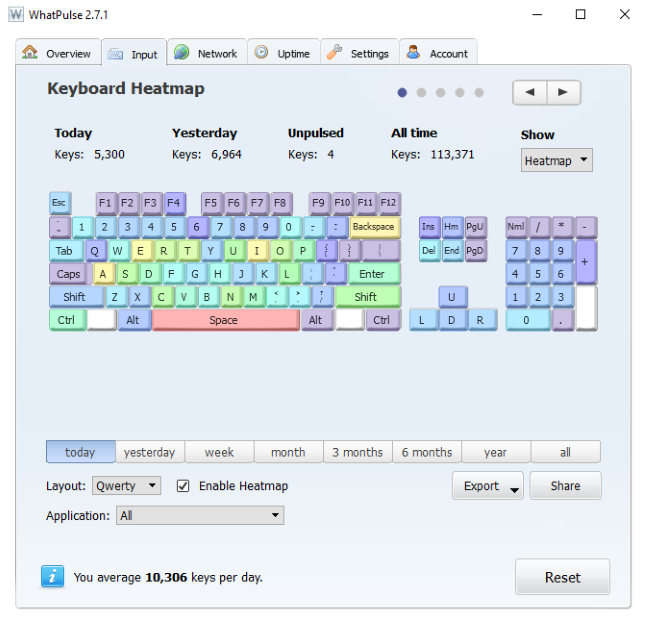Select the yesterday time range
Screen dimensions: 648x625
(x=150, y=452)
